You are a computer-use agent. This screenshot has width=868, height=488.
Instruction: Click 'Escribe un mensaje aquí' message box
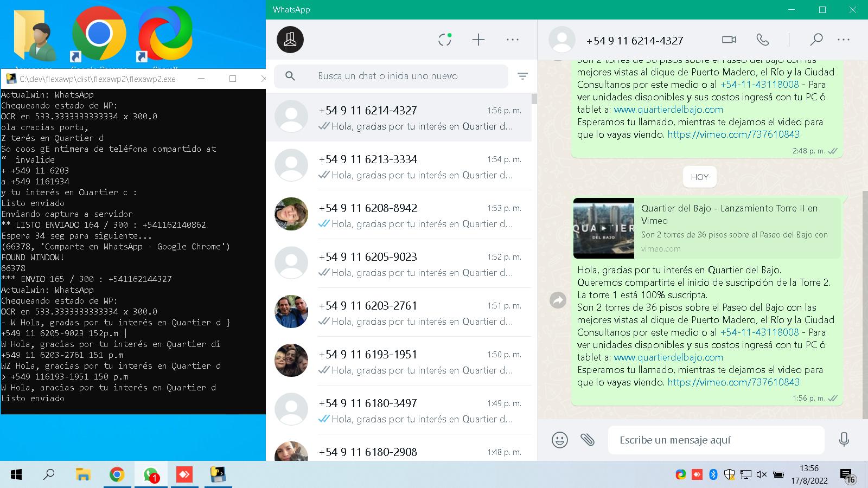point(716,440)
